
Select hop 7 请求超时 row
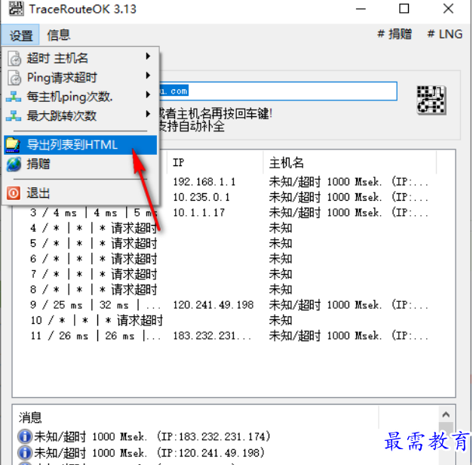coord(234,274)
